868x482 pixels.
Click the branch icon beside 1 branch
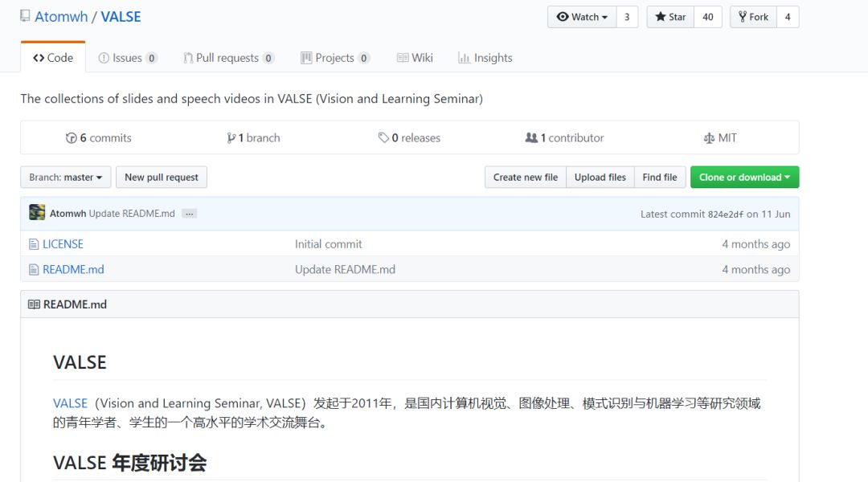click(x=231, y=138)
